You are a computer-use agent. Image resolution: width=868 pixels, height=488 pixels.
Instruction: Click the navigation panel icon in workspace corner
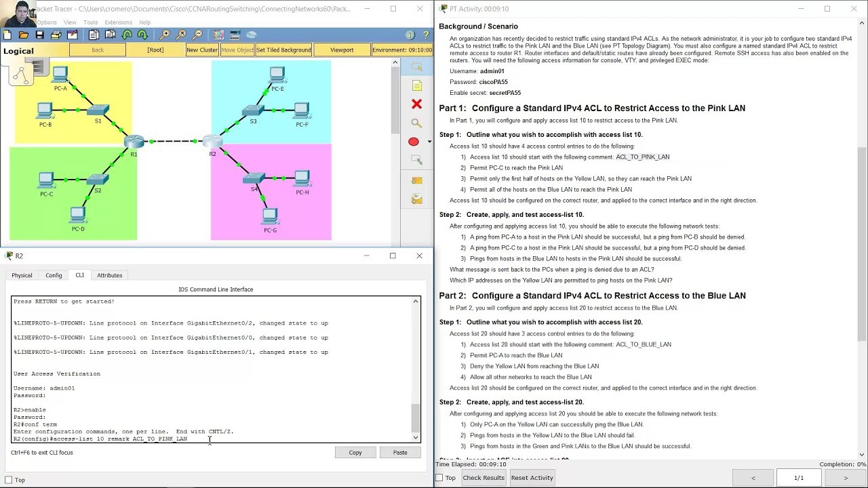point(20,75)
